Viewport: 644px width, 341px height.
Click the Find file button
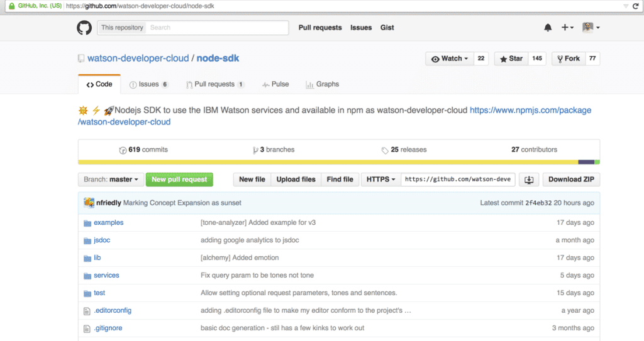(x=340, y=180)
